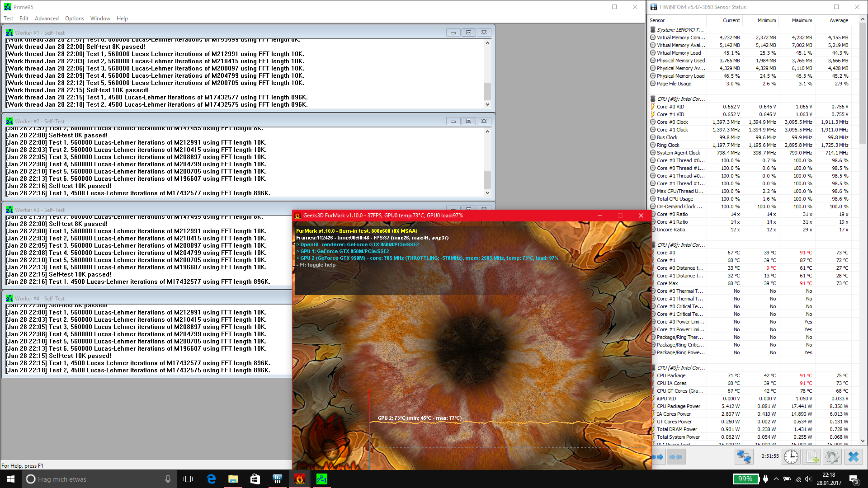This screenshot has height=488, width=868.
Task: Click the collapse columns arrows icon
Action: [x=676, y=457]
